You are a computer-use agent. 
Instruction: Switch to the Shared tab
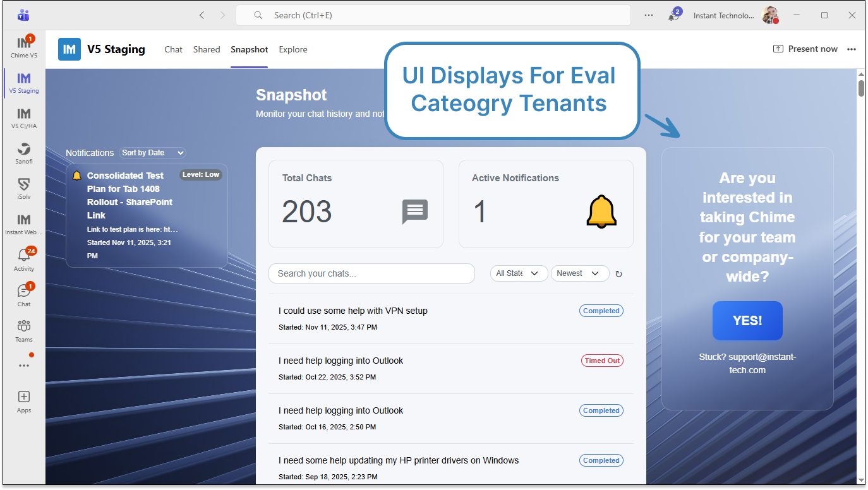tap(207, 49)
